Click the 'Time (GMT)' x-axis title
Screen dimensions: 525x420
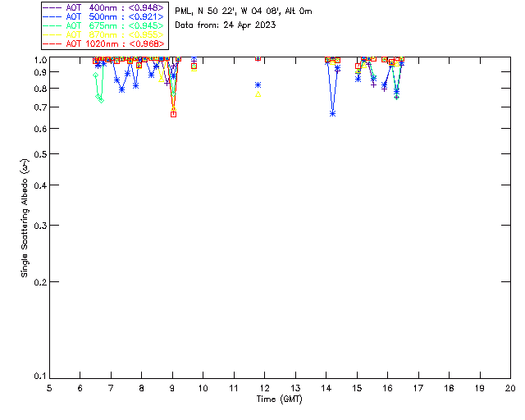(279, 399)
